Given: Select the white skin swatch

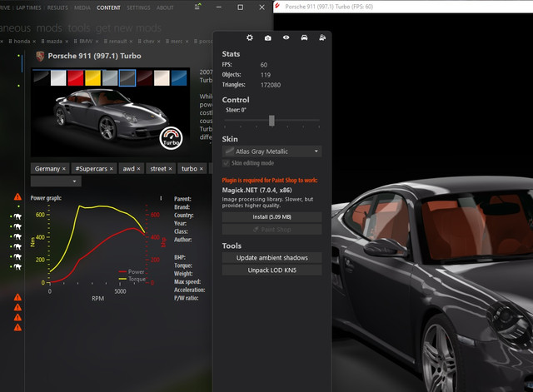Looking at the screenshot, I should click(x=58, y=77).
